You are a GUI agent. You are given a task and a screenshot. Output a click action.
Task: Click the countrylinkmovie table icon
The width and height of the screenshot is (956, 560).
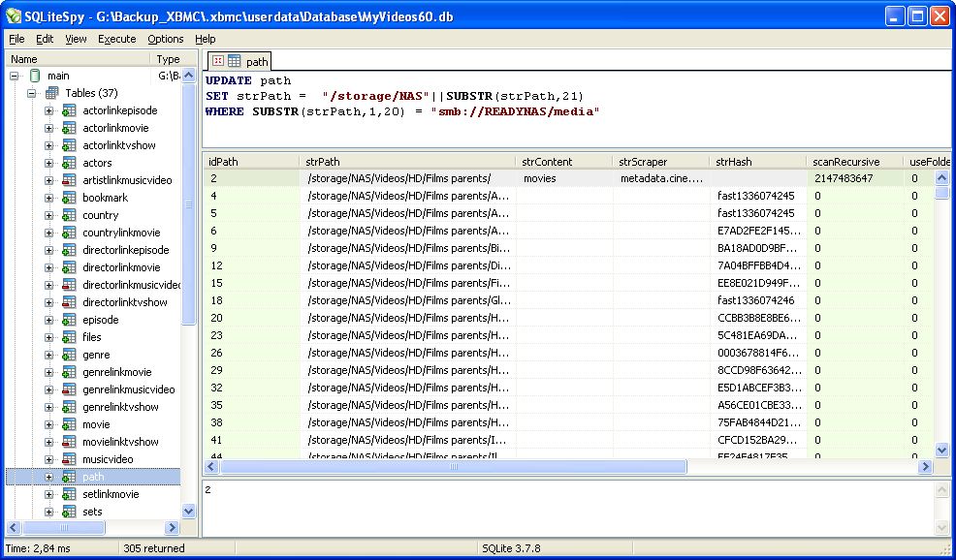click(x=69, y=233)
